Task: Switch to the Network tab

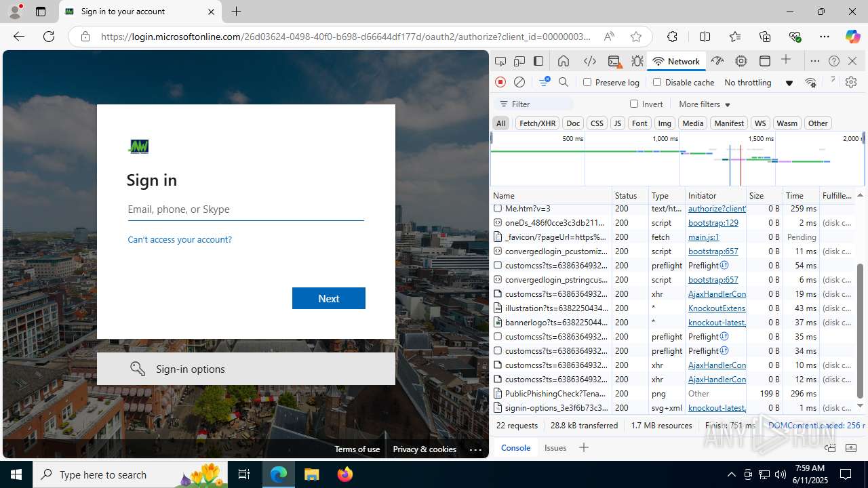Action: [676, 61]
